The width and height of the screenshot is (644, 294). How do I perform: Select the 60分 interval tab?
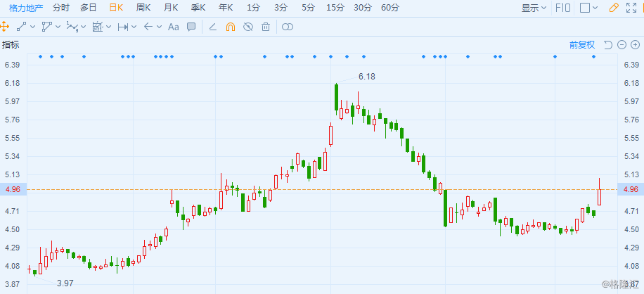[389, 8]
